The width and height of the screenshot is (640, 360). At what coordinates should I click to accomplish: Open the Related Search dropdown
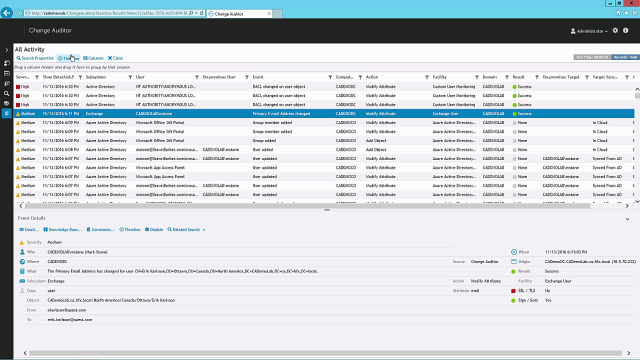186,230
